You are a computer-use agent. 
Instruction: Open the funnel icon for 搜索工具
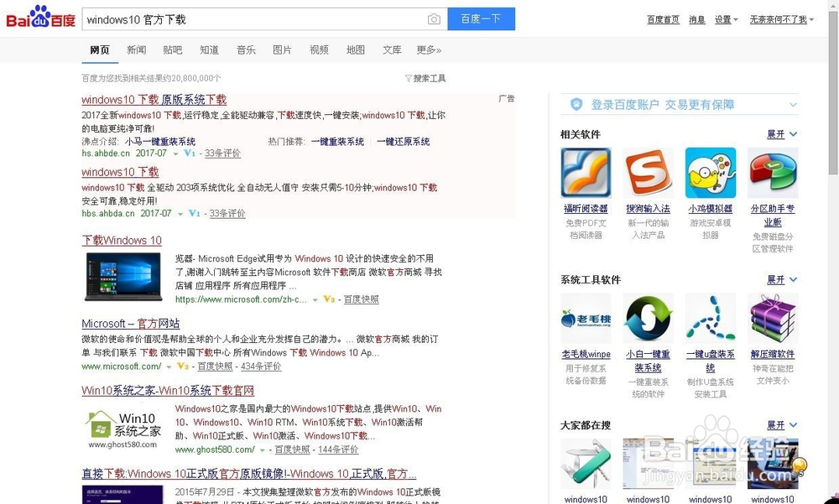point(409,79)
